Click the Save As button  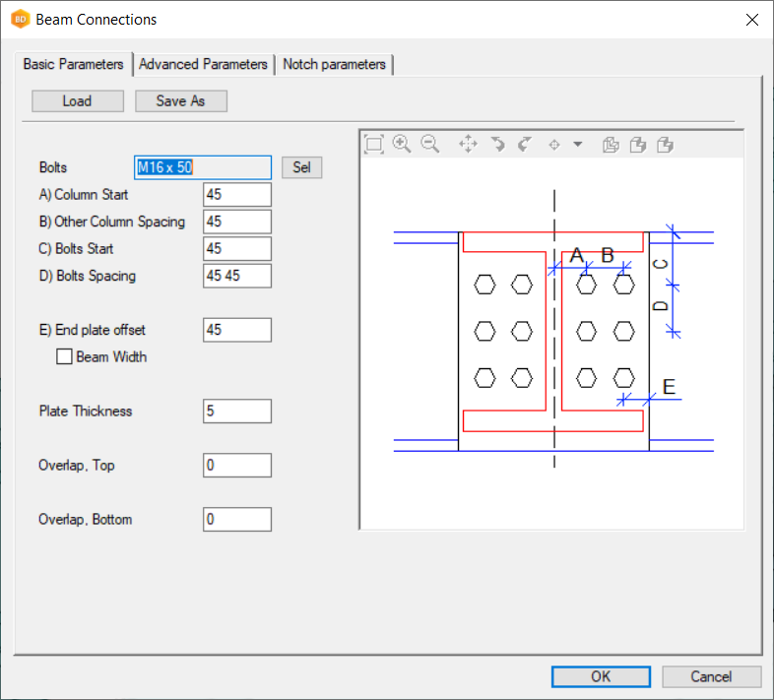click(180, 101)
